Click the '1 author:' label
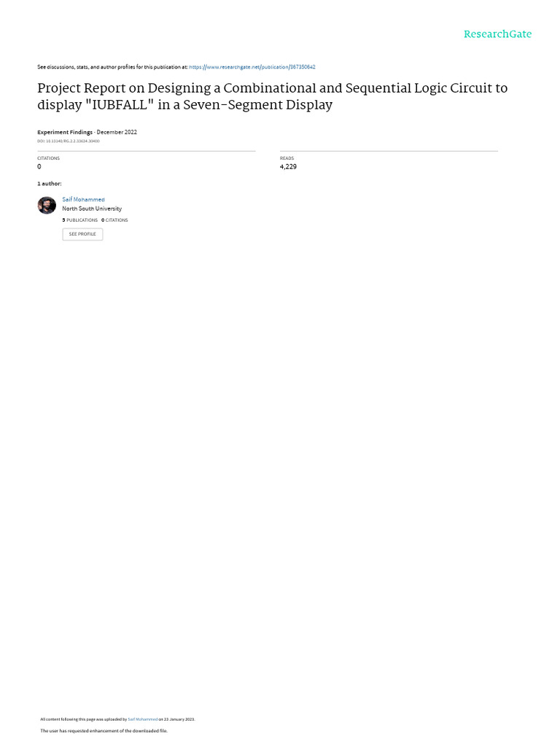 click(x=50, y=183)
